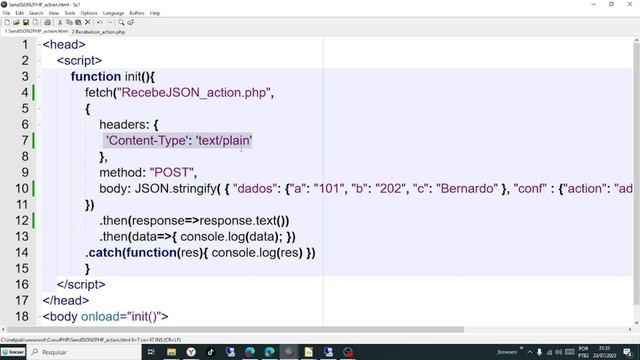The height and width of the screenshot is (360, 640).
Task: Open the Options menu
Action: click(89, 13)
